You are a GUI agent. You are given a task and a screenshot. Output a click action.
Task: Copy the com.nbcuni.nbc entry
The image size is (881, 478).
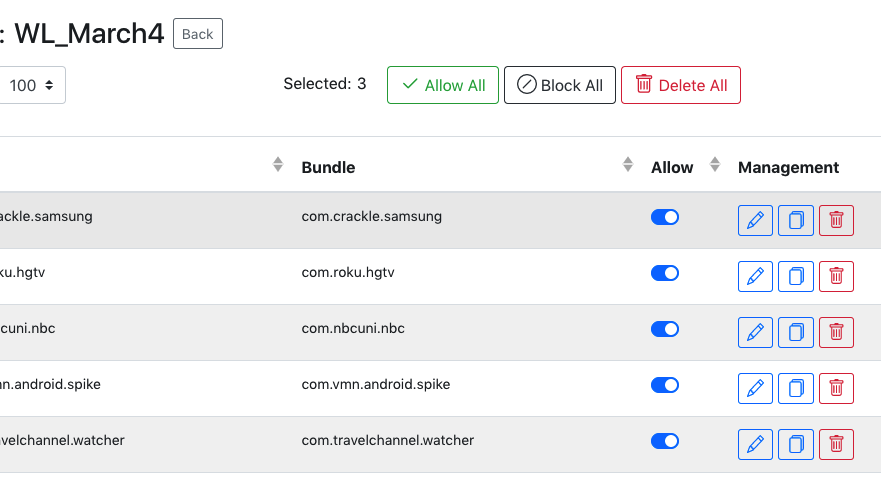click(x=796, y=333)
